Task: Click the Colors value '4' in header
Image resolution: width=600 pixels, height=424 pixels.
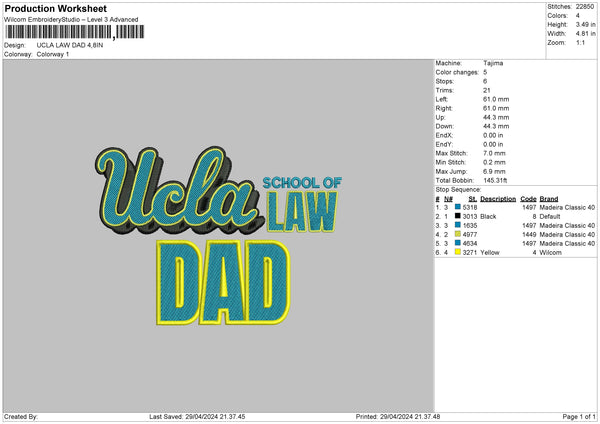Action: pos(578,16)
